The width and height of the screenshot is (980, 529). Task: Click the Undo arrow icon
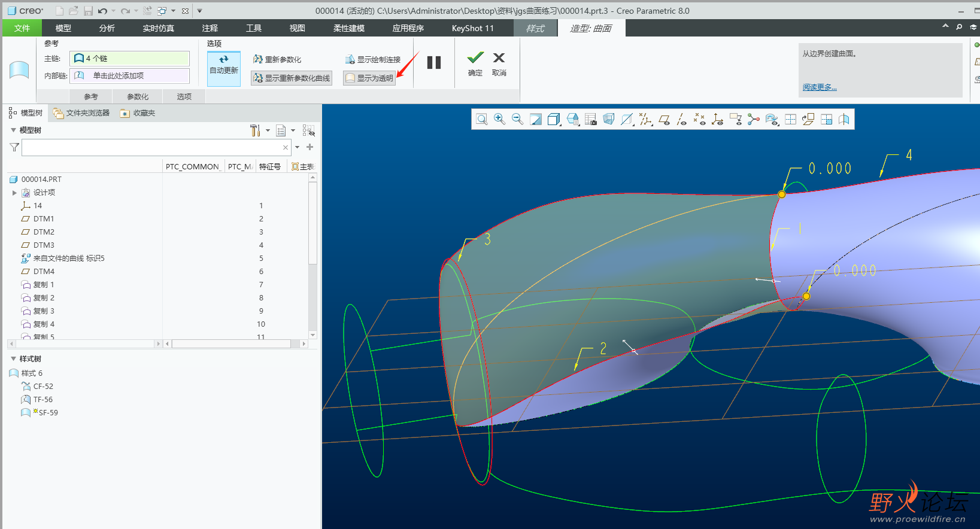tap(103, 11)
